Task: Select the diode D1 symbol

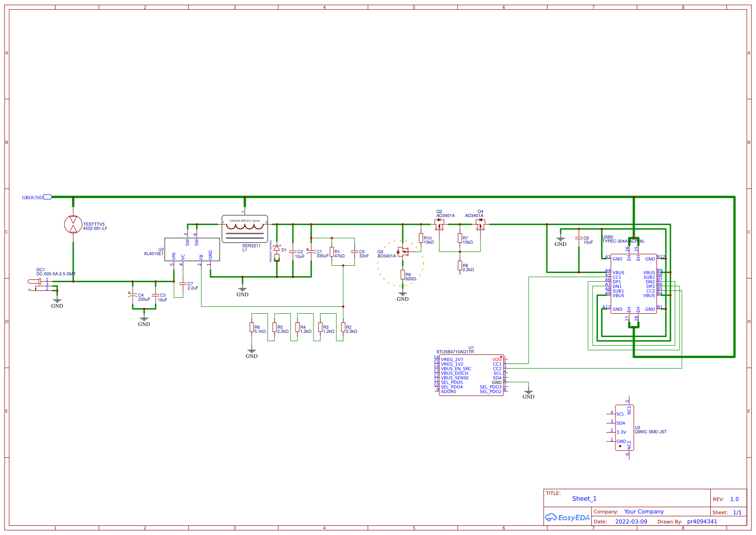Action: coord(278,249)
